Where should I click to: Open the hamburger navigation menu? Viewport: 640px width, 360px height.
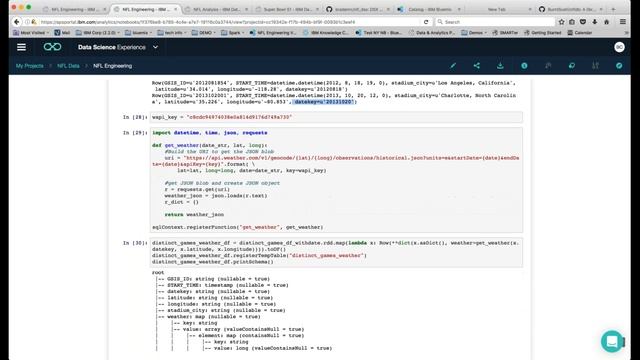pos(21,47)
